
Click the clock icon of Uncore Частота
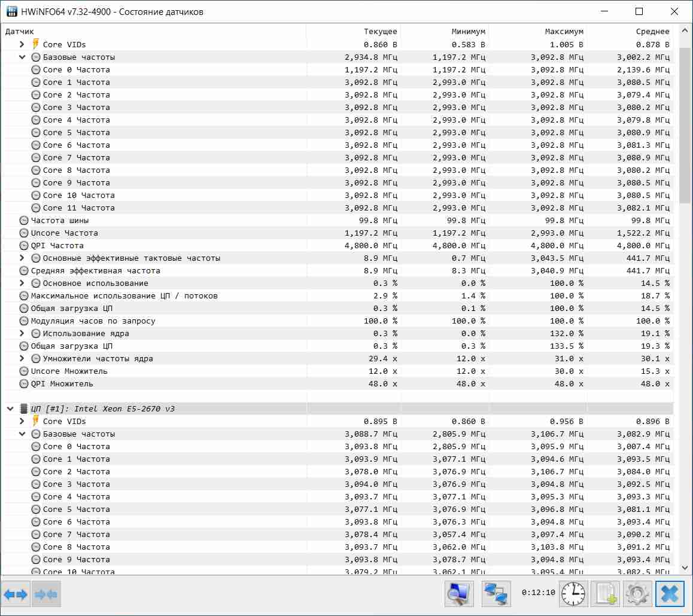pos(24,233)
